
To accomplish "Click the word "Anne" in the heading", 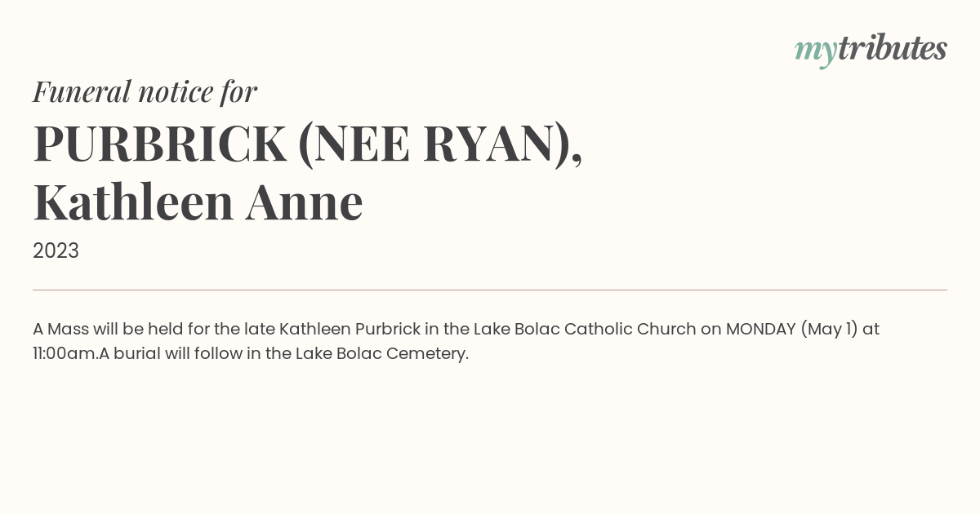I will (304, 202).
